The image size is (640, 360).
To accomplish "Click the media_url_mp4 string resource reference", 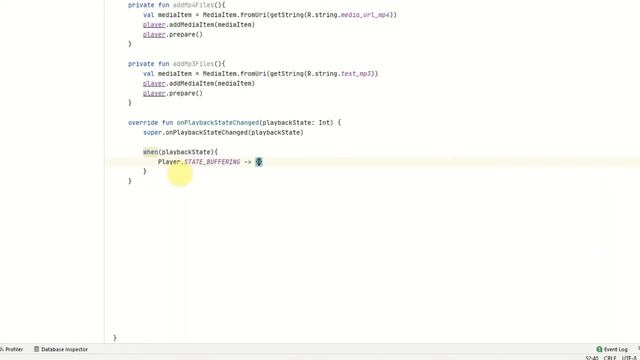I will point(365,15).
